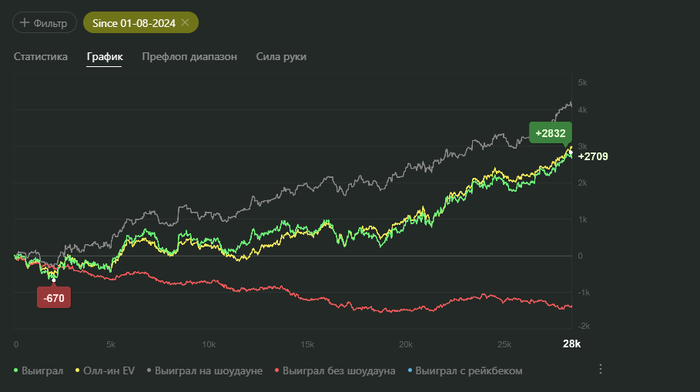Click the -670 minimum value marker

point(54,298)
